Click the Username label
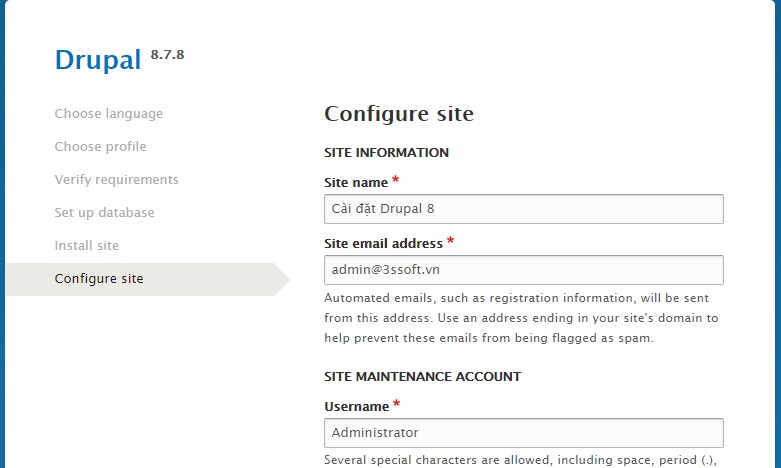 tap(357, 407)
